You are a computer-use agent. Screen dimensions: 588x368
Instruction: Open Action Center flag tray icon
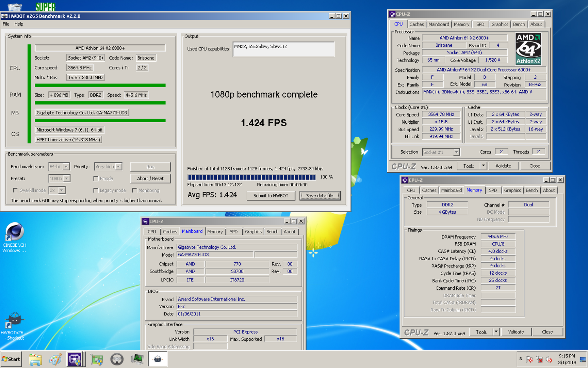click(529, 359)
